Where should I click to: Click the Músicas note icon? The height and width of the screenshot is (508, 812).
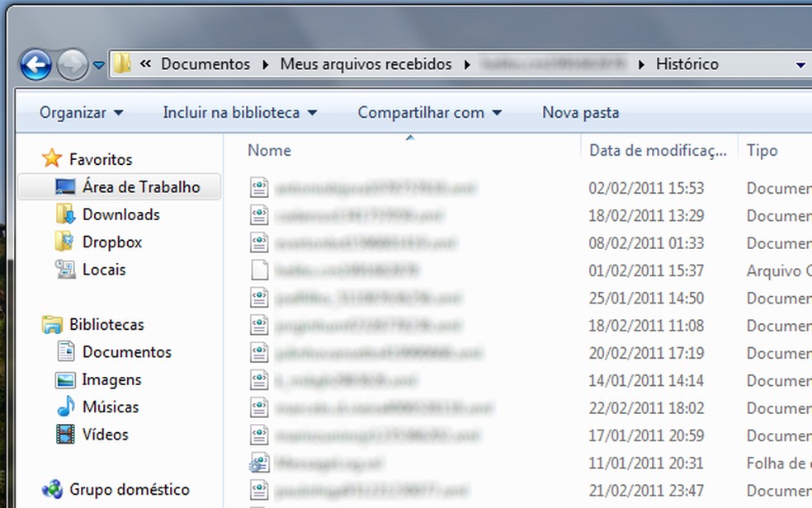click(66, 407)
